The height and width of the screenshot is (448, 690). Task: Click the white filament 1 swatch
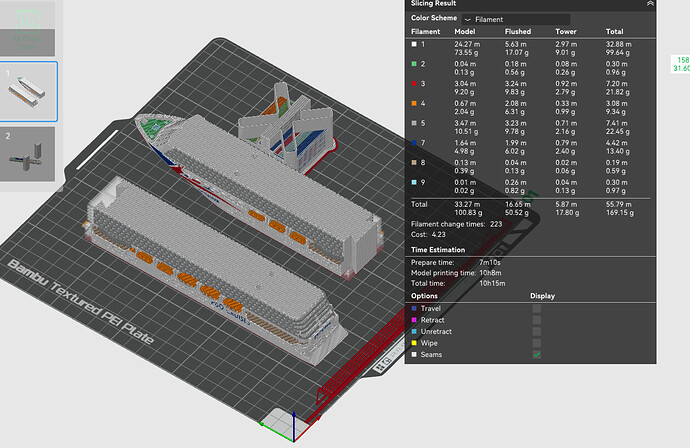[414, 44]
